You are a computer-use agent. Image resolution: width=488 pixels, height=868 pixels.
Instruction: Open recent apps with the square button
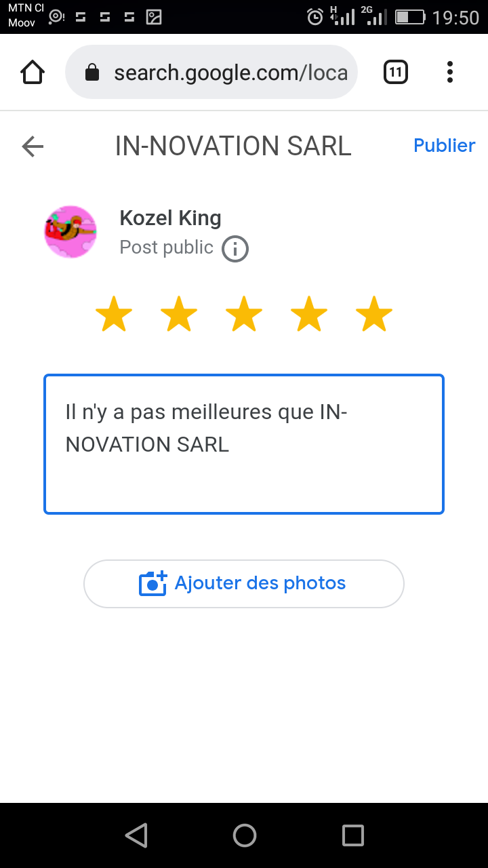(x=353, y=835)
